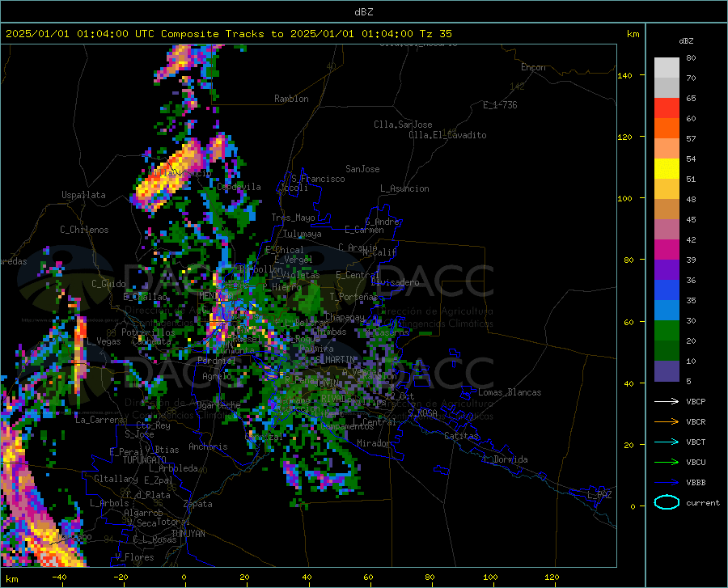The image size is (728, 588).
Task: Click the S_Francisco place label
Action: (318, 179)
